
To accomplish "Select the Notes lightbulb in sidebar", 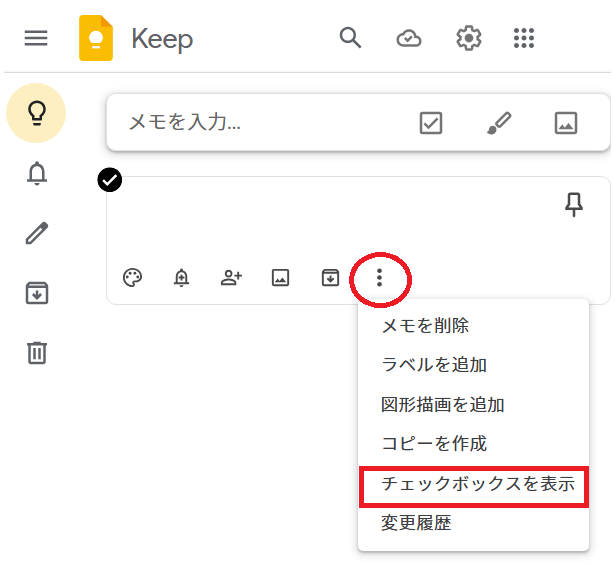I will coord(37,113).
